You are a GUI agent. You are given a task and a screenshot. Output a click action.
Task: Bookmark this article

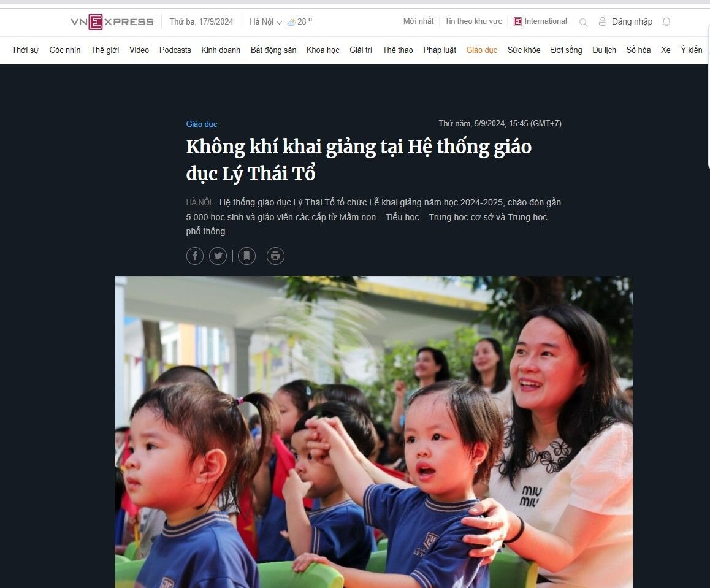[246, 256]
